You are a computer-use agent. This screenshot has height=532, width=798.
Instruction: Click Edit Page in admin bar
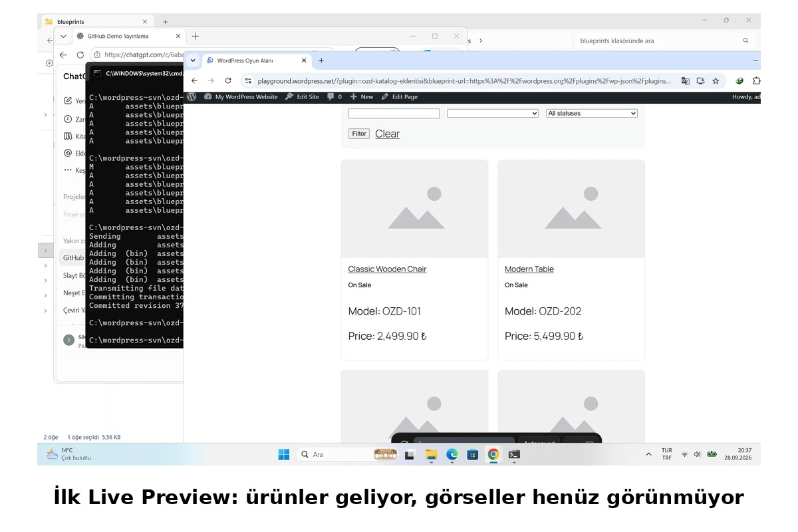400,96
